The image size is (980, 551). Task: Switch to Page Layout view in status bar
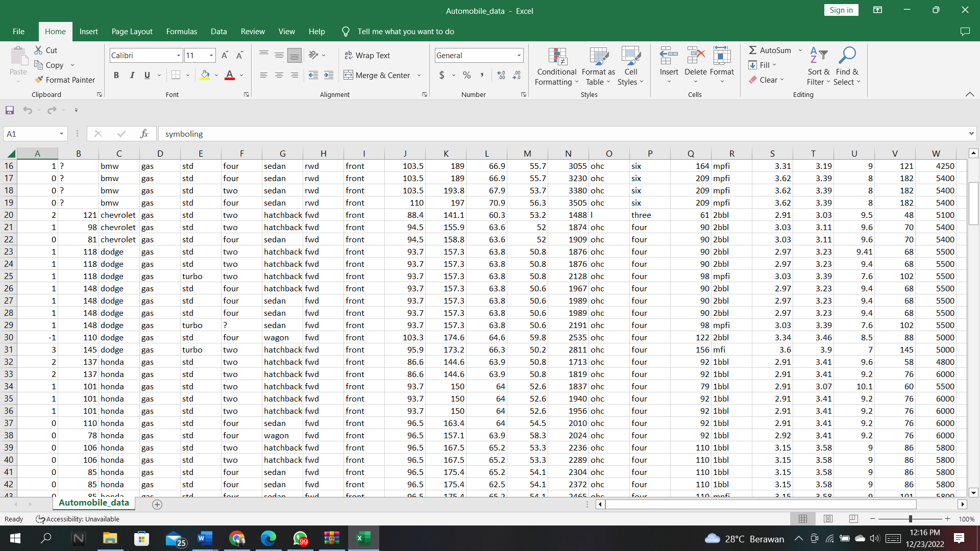828,518
